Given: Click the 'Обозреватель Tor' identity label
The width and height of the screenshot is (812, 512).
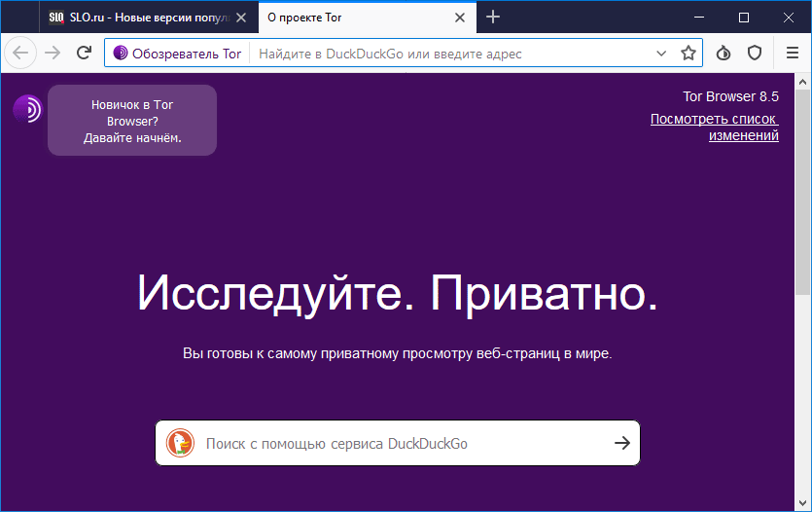Looking at the screenshot, I should pos(187,54).
